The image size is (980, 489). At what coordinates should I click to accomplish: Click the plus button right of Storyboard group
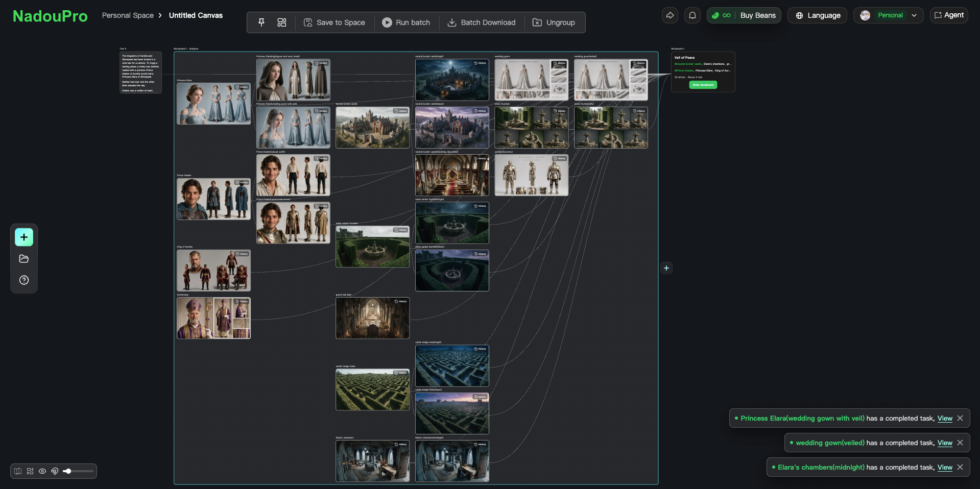point(666,268)
